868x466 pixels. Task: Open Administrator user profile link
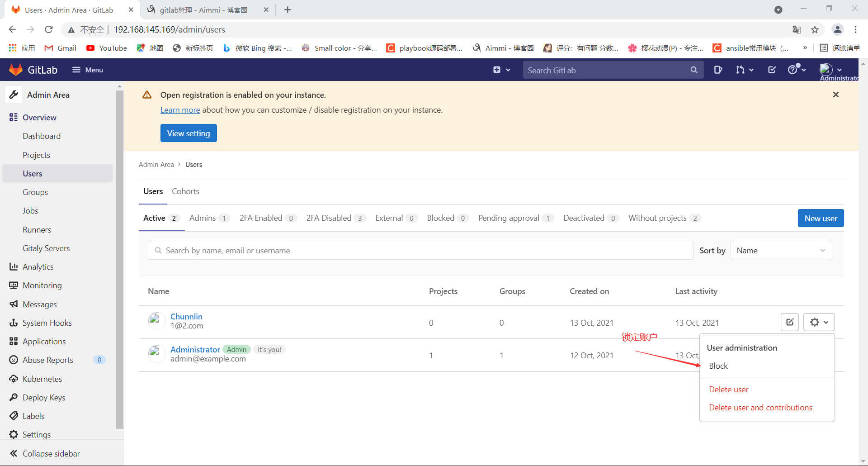coord(195,350)
